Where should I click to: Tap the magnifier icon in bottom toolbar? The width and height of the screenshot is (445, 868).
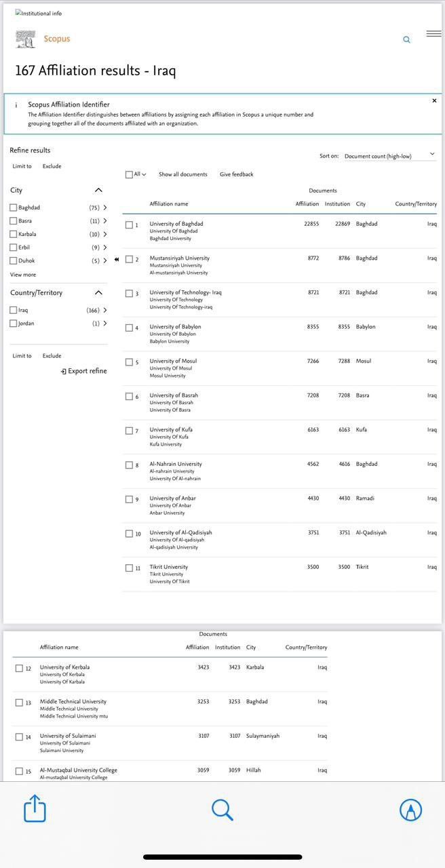[x=222, y=809]
